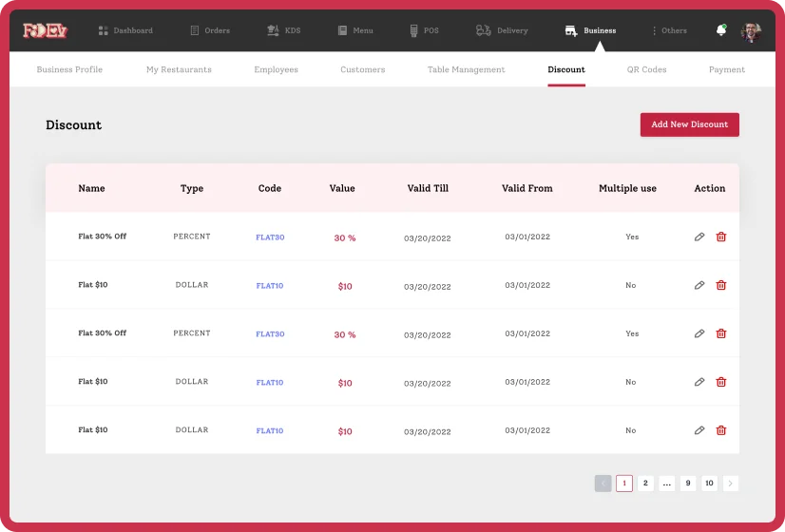The height and width of the screenshot is (532, 785).
Task: Click the notification bell icon
Action: pos(720,30)
